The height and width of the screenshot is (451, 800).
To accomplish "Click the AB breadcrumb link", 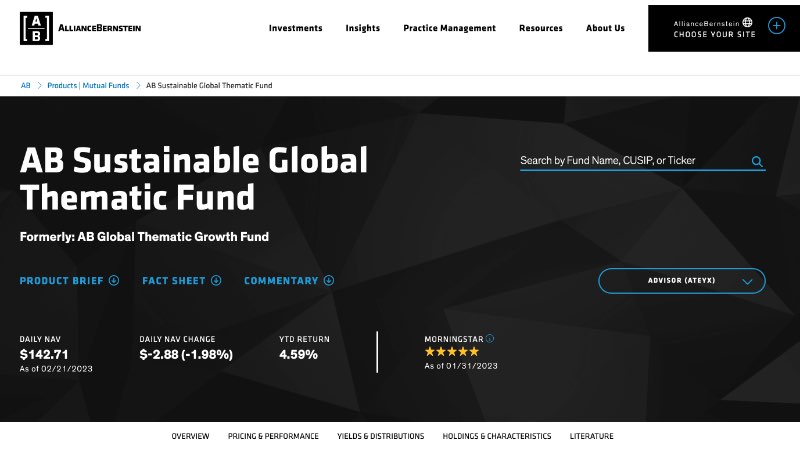I will [x=26, y=85].
